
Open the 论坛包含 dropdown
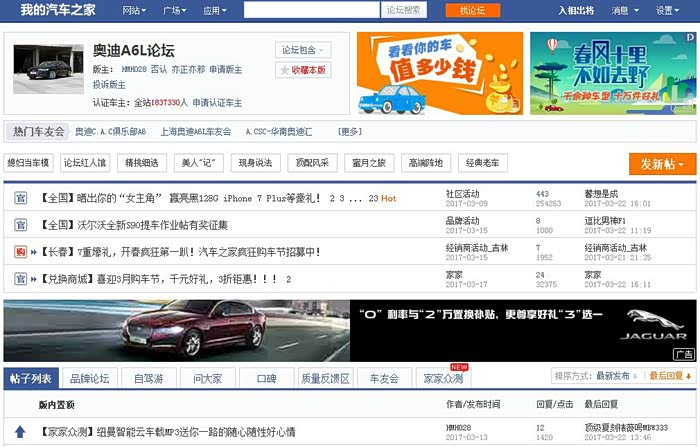pyautogui.click(x=301, y=49)
